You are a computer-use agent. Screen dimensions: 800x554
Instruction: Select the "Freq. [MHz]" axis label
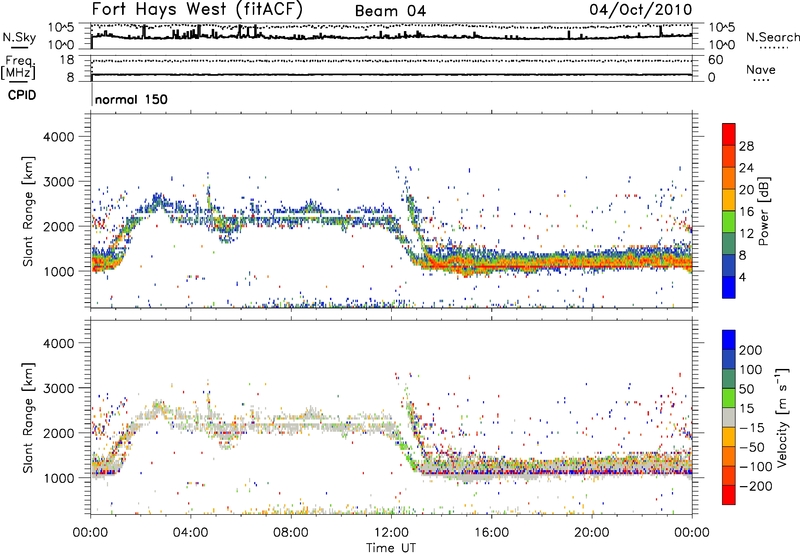18,67
